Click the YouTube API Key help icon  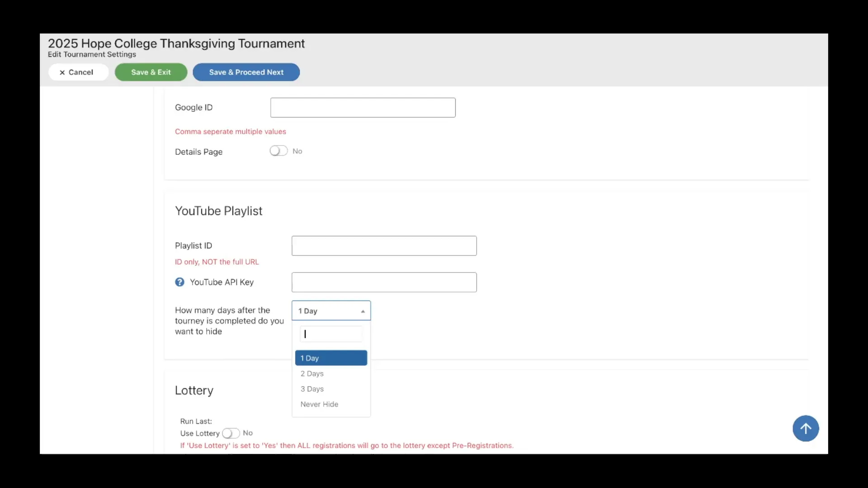pos(179,282)
